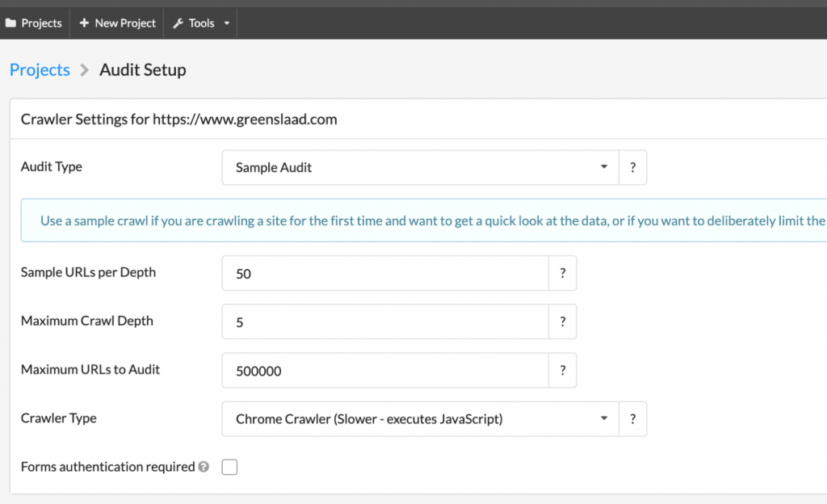Expand the Audit Type dropdown
The width and height of the screenshot is (827, 504).
click(x=420, y=167)
